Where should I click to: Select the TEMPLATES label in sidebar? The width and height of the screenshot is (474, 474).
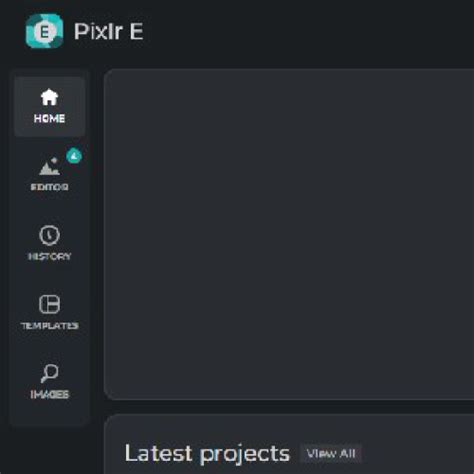49,325
